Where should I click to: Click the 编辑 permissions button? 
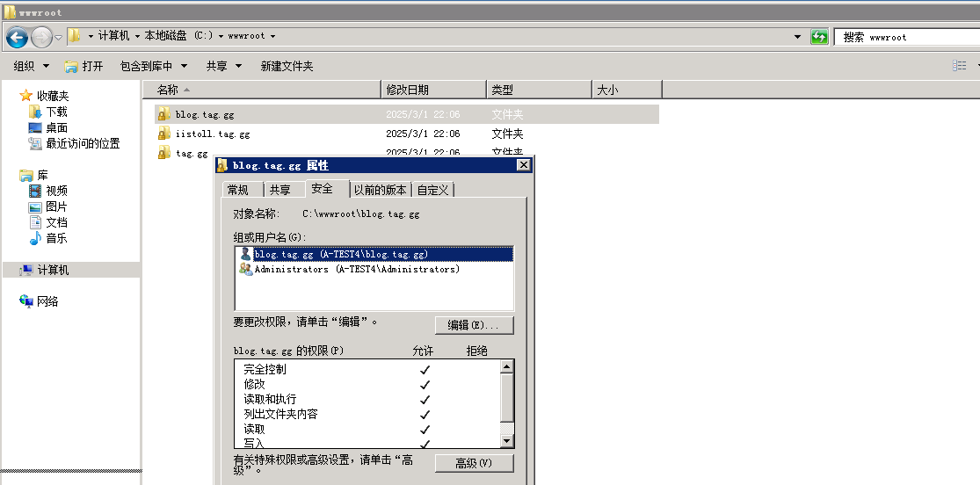tap(473, 325)
